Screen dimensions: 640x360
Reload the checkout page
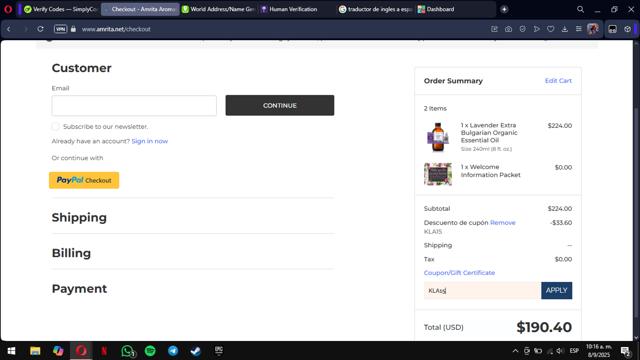40,29
